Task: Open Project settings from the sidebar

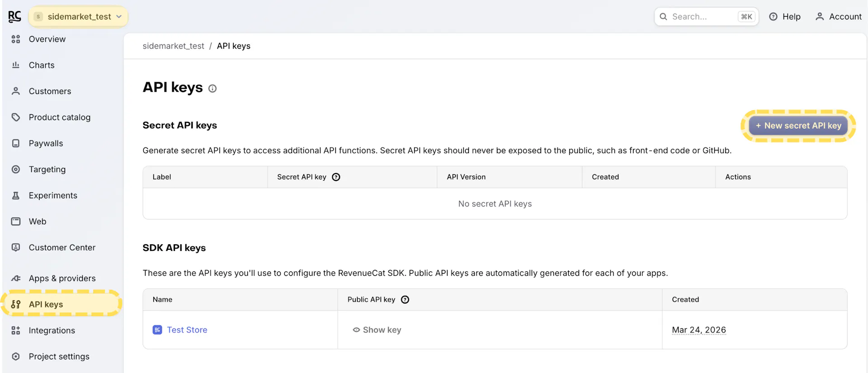Action: tap(59, 357)
